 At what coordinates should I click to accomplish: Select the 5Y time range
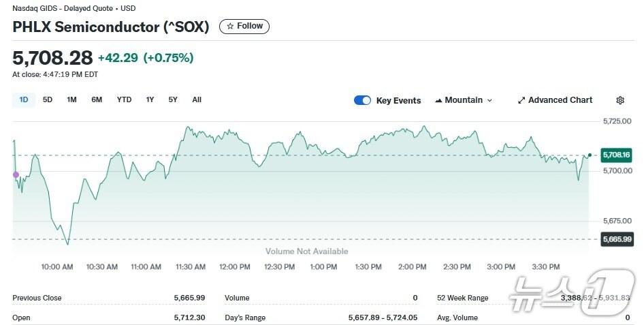pyautogui.click(x=173, y=99)
